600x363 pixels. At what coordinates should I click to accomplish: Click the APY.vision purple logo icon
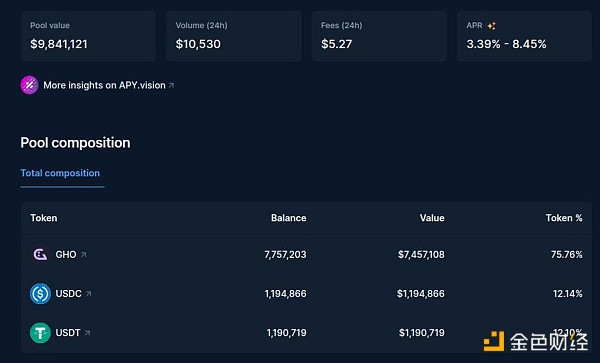point(29,85)
